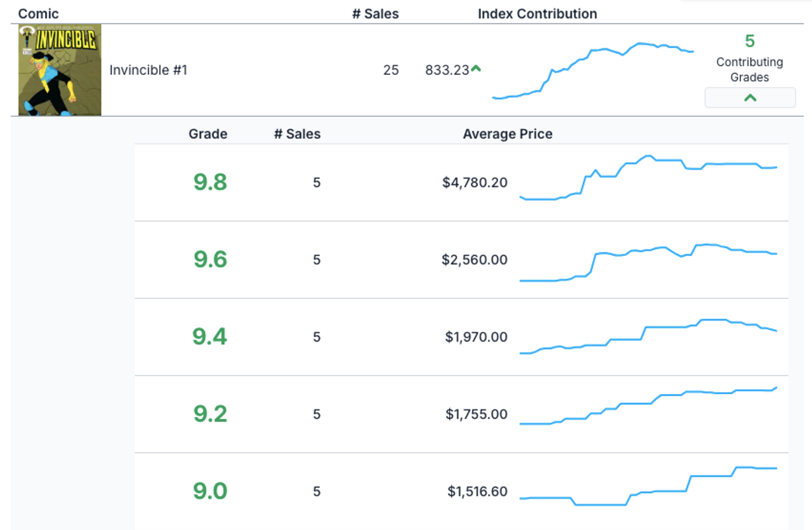Select the 9.6 grade label
The image size is (812, 530).
pyautogui.click(x=210, y=260)
